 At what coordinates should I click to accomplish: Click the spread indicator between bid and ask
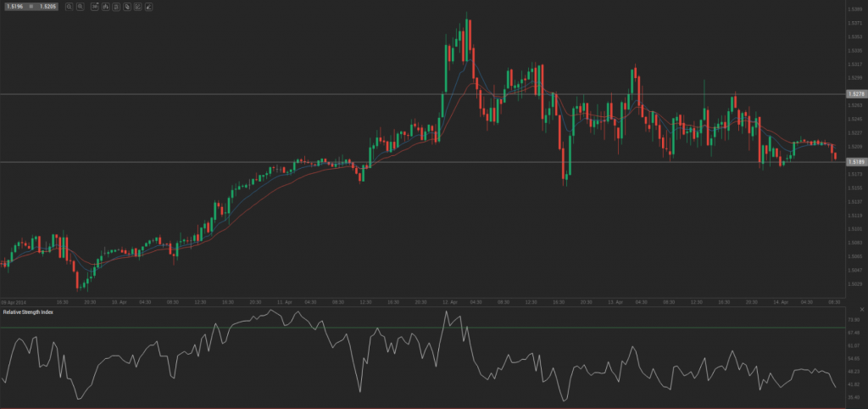(x=30, y=6)
